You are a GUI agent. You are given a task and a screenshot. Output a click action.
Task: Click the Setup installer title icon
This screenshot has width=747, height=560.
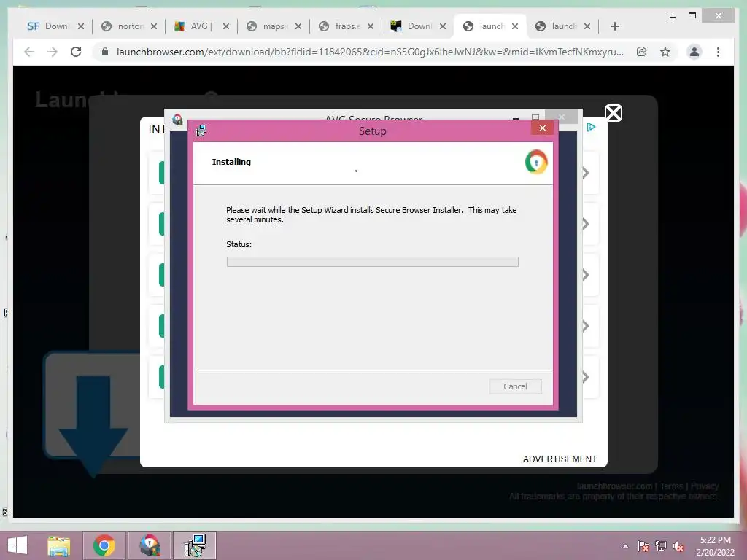tap(201, 130)
